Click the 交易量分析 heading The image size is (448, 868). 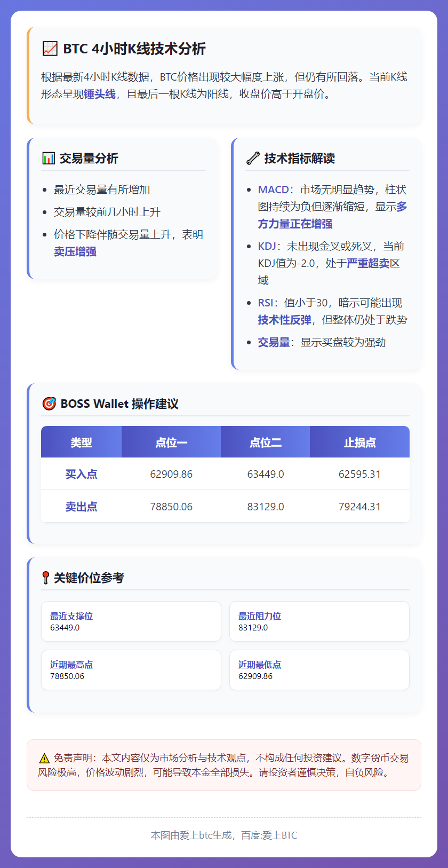tap(89, 158)
